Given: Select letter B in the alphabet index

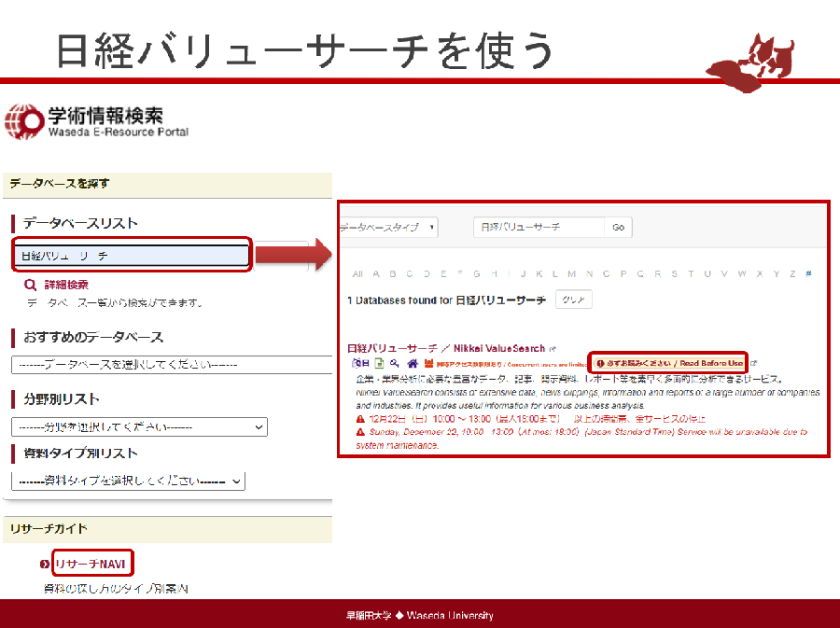Looking at the screenshot, I should point(393,274).
